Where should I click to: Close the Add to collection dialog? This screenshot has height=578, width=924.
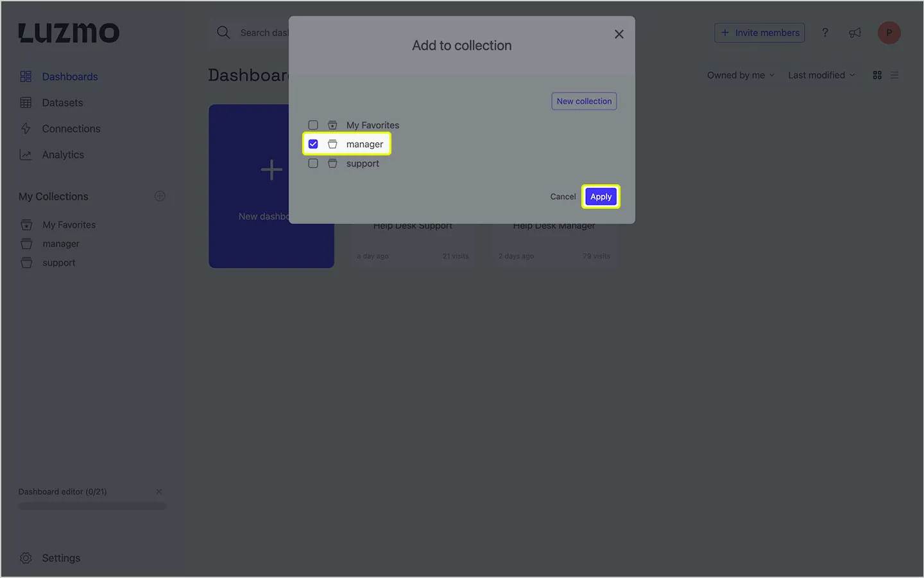(x=619, y=34)
